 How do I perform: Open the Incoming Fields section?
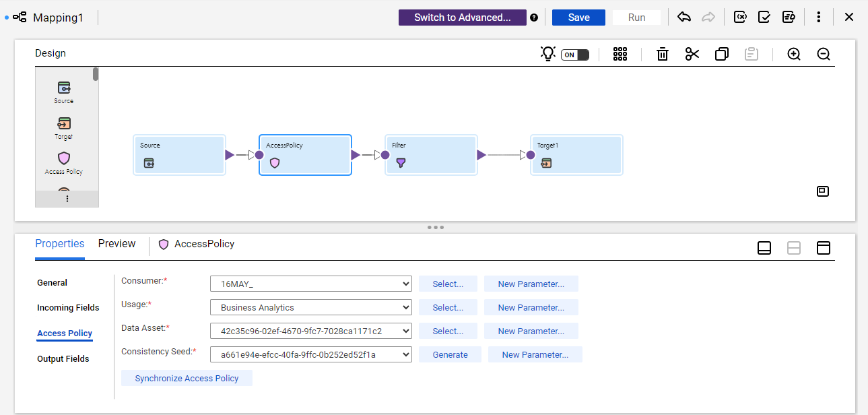click(x=68, y=308)
